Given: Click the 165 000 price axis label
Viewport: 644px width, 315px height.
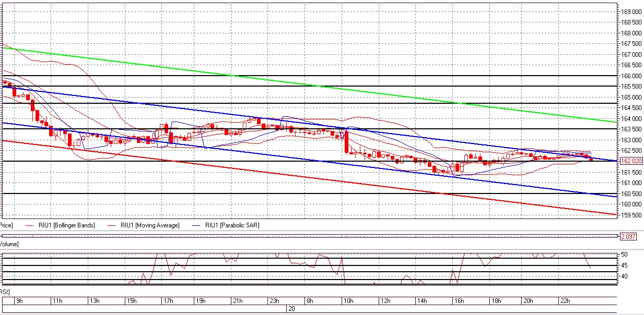Looking at the screenshot, I should tap(632, 97).
